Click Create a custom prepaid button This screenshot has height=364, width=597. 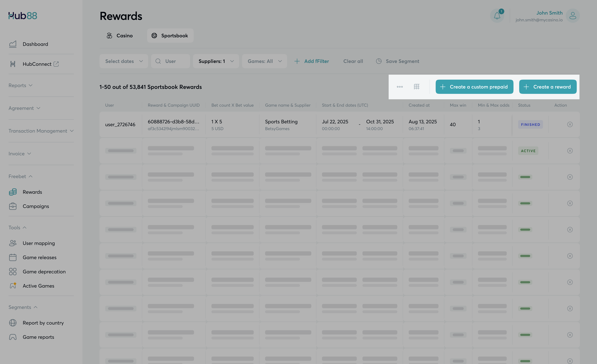tap(474, 87)
